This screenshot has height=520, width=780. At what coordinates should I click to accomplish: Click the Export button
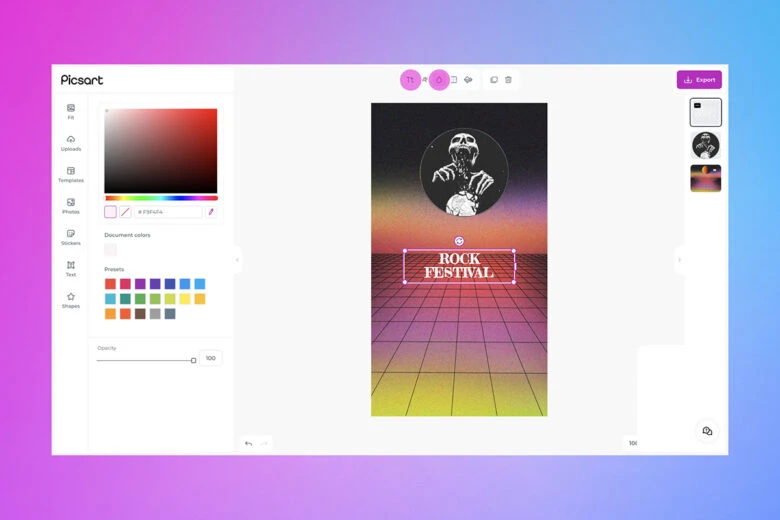click(x=699, y=80)
